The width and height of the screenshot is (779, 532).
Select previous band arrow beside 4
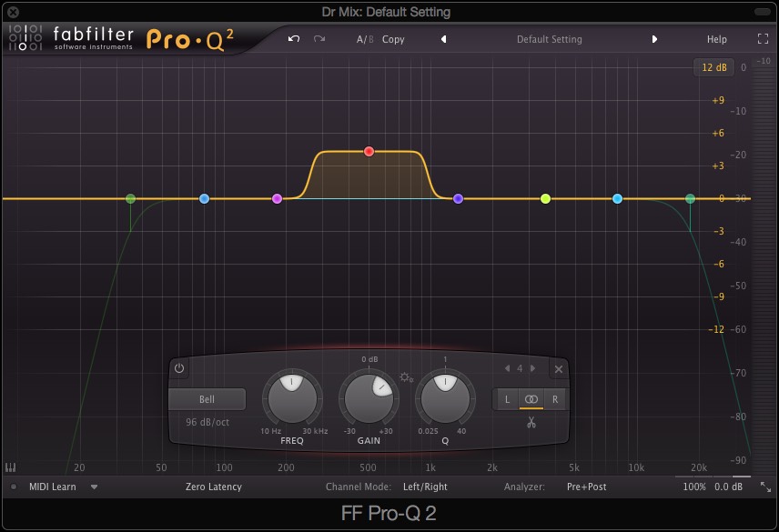pyautogui.click(x=507, y=368)
